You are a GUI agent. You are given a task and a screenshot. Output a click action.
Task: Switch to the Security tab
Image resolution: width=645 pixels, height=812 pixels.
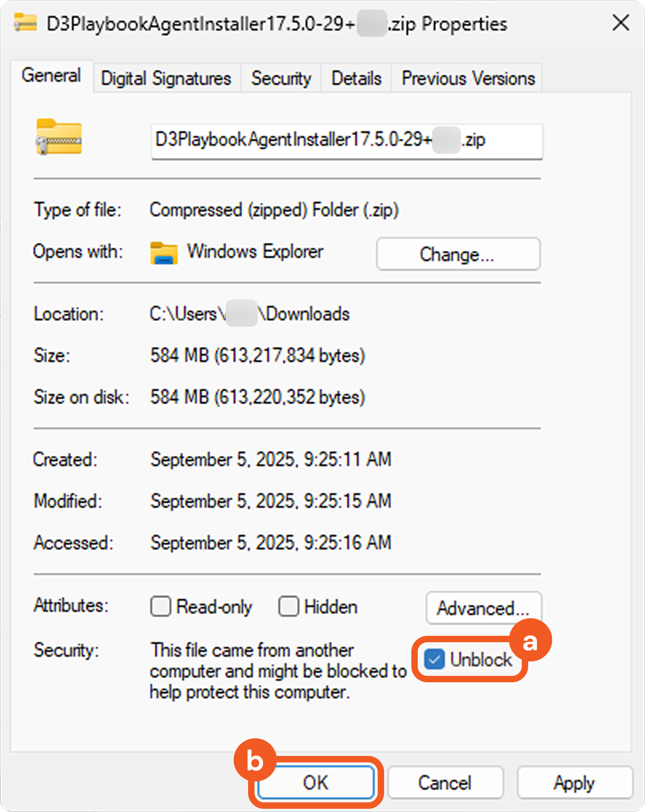pyautogui.click(x=281, y=78)
